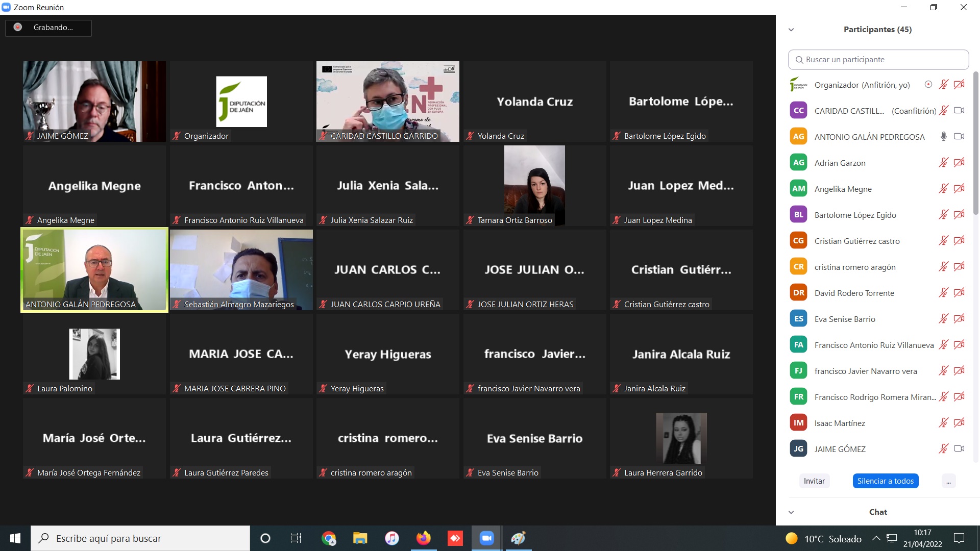Click the Organizador recording status icon
The image size is (980, 551).
click(928, 84)
